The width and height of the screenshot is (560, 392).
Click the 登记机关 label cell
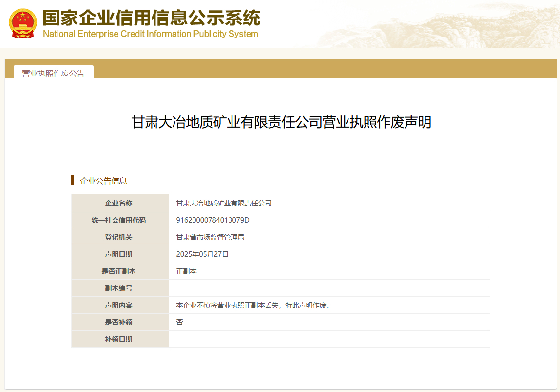[x=120, y=237]
